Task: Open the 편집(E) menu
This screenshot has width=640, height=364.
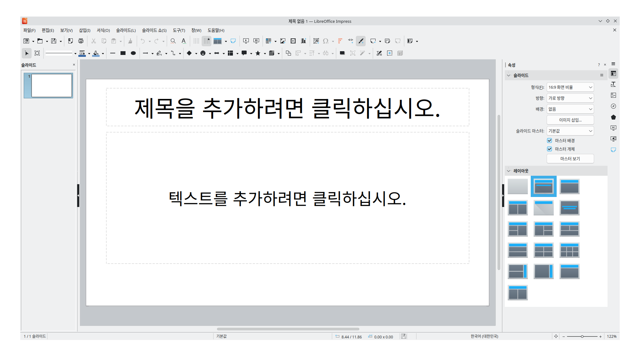Action: point(48,30)
